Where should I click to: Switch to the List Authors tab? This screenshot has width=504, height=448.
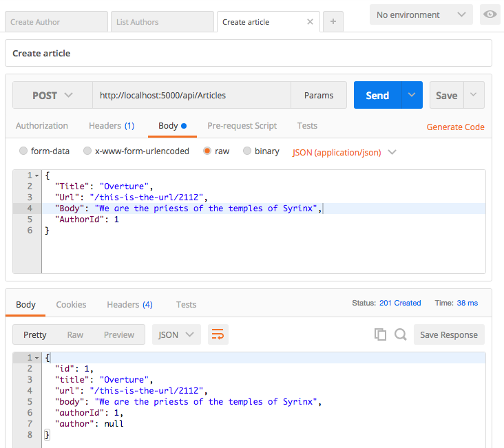coord(162,21)
